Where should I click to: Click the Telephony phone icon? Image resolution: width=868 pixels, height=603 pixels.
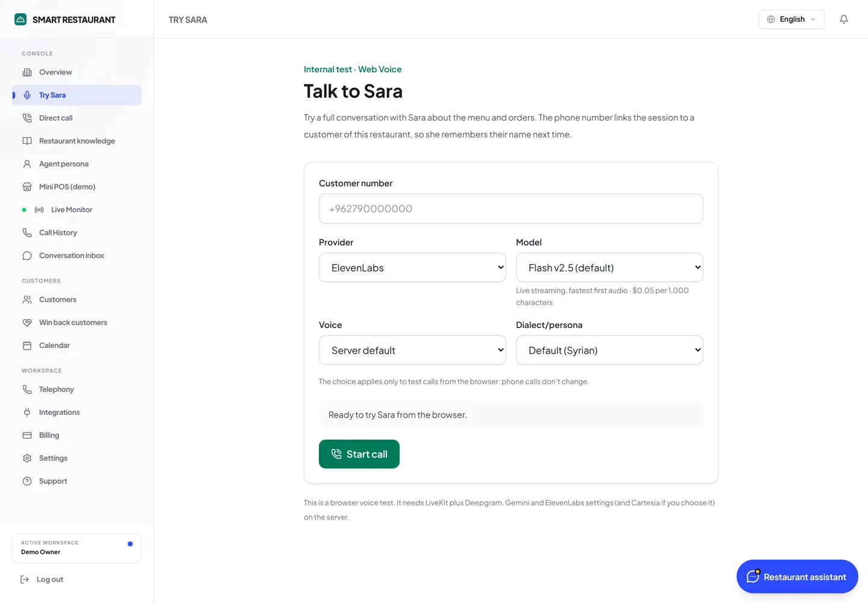tap(27, 390)
